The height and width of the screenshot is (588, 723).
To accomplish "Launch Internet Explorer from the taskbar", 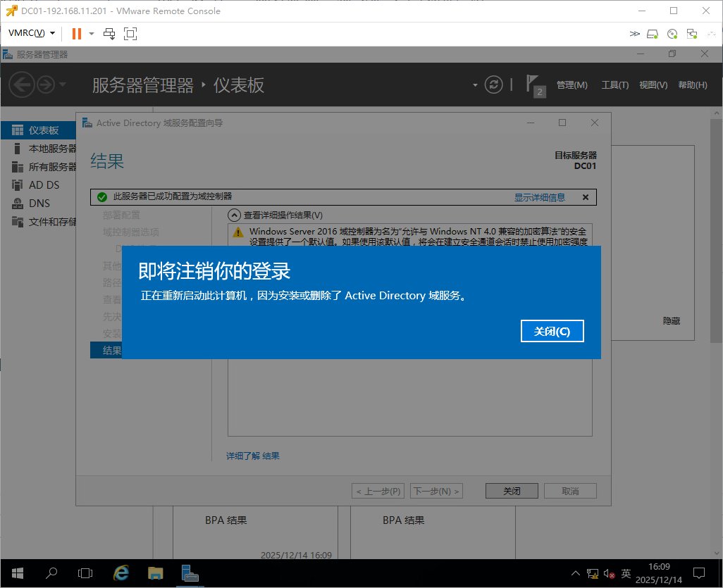I will pyautogui.click(x=121, y=573).
